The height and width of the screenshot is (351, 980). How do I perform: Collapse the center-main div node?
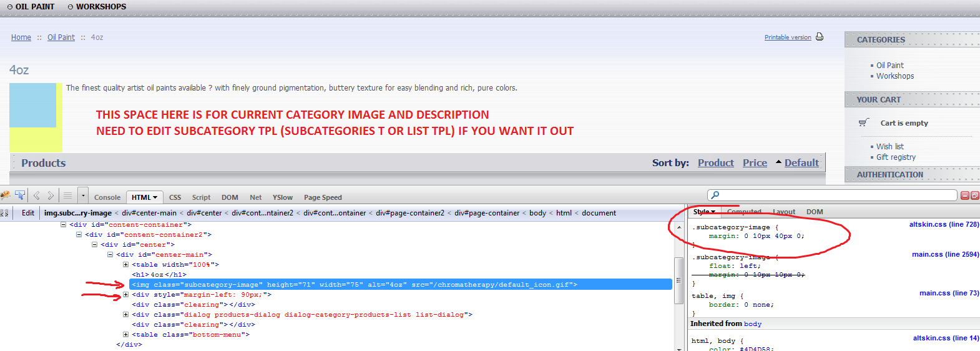click(110, 255)
